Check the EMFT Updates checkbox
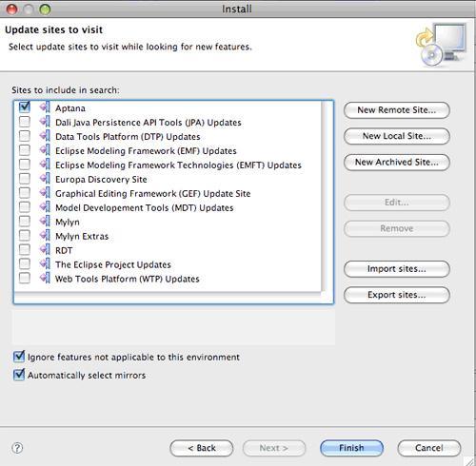 [25, 165]
